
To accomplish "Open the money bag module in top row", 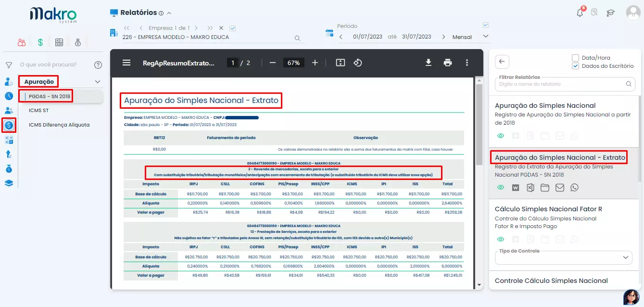I will [x=78, y=42].
